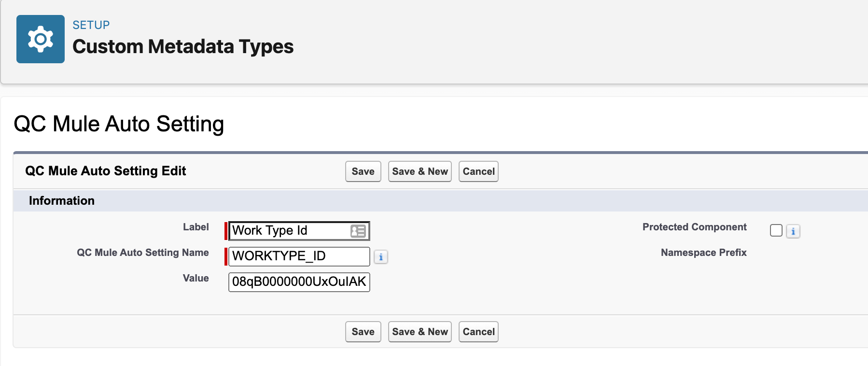Click the Custom Metadata Types heading

click(x=183, y=47)
